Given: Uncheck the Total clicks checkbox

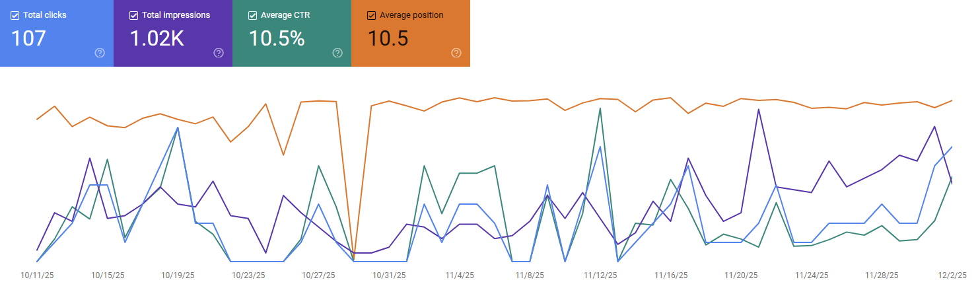Looking at the screenshot, I should [x=15, y=15].
